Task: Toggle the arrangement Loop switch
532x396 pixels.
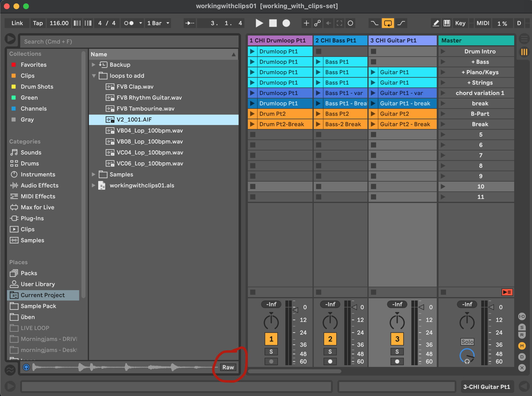Action: [388, 23]
